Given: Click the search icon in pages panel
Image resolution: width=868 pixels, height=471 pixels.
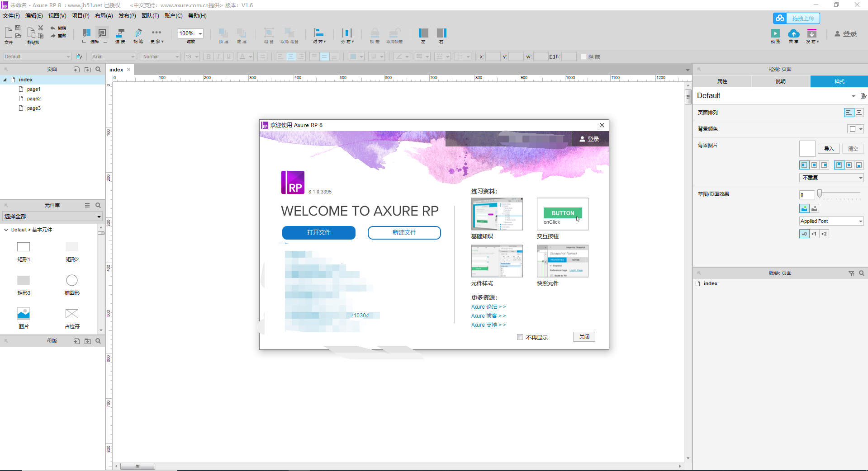Looking at the screenshot, I should click(x=98, y=69).
